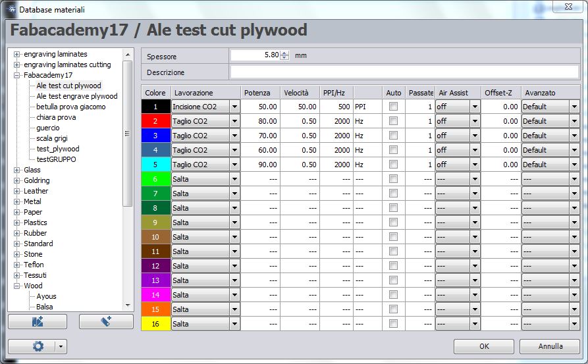Expand the Plastics tree node
This screenshot has height=364, width=588.
pos(16,222)
